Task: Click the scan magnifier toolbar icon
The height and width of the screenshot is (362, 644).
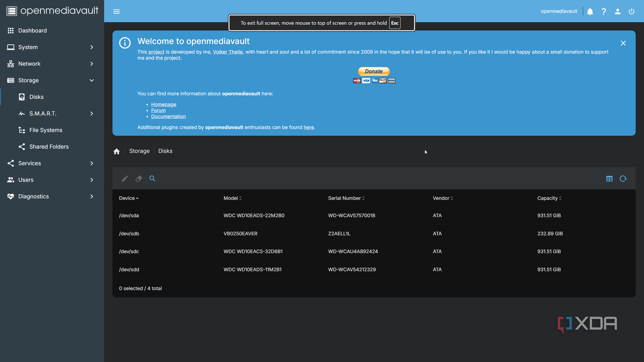Action: pyautogui.click(x=152, y=178)
